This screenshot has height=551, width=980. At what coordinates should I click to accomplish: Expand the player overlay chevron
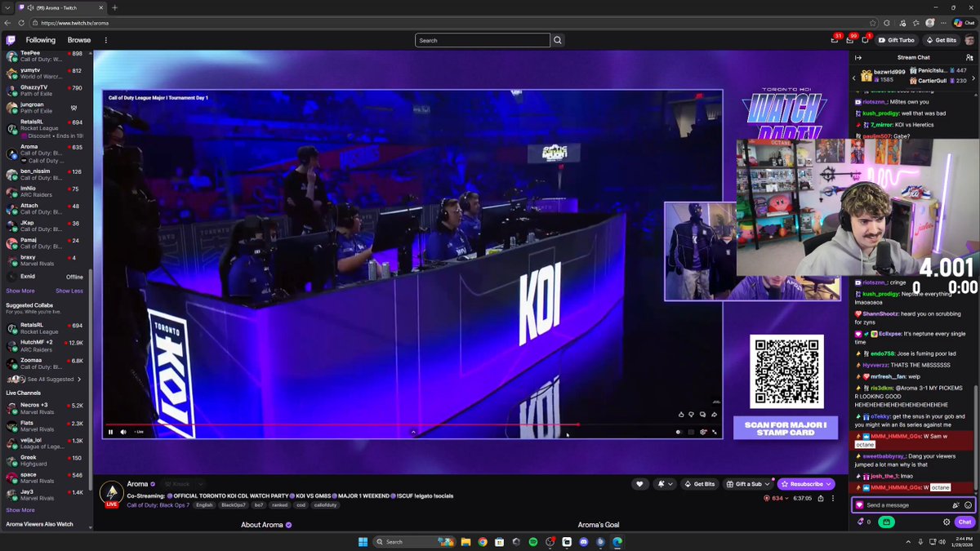(413, 432)
